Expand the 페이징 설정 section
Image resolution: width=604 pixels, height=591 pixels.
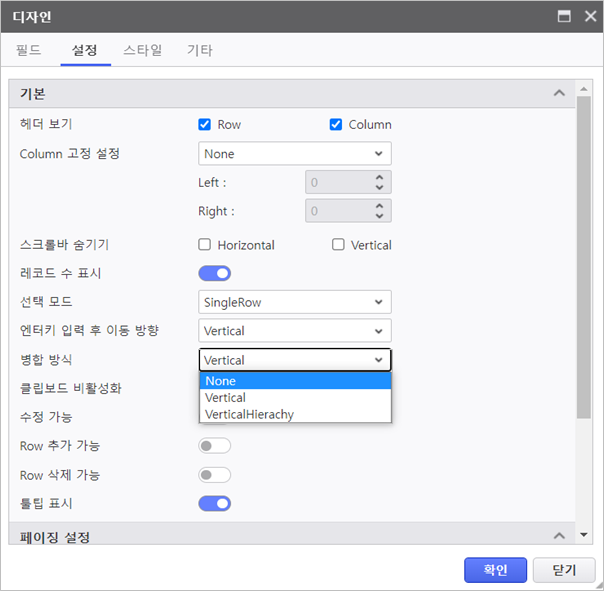(558, 537)
